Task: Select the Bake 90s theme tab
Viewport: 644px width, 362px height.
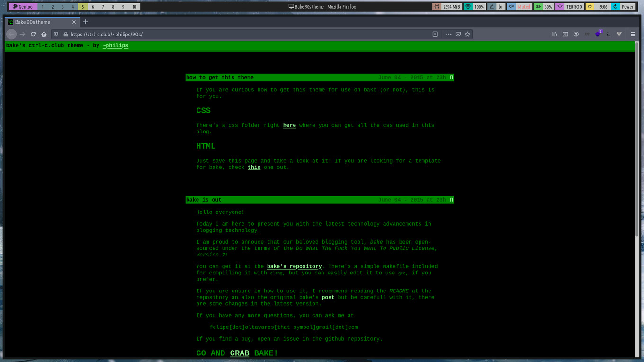Action: [x=42, y=22]
